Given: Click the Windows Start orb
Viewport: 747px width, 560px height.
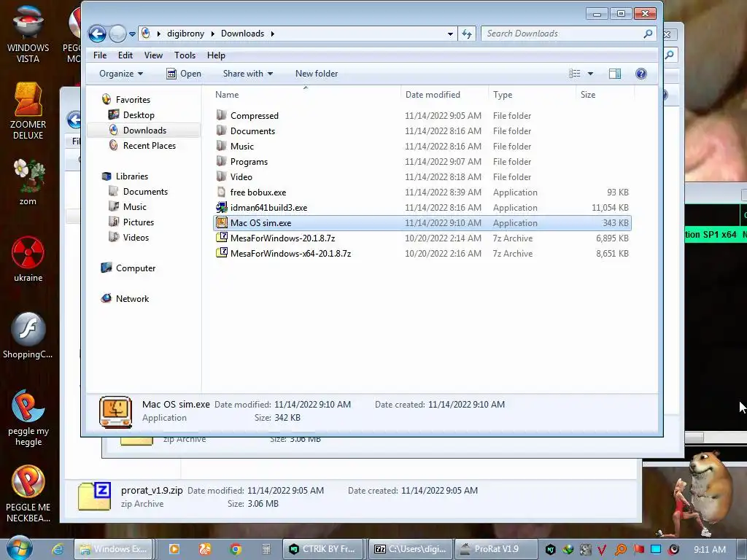Looking at the screenshot, I should 20,548.
